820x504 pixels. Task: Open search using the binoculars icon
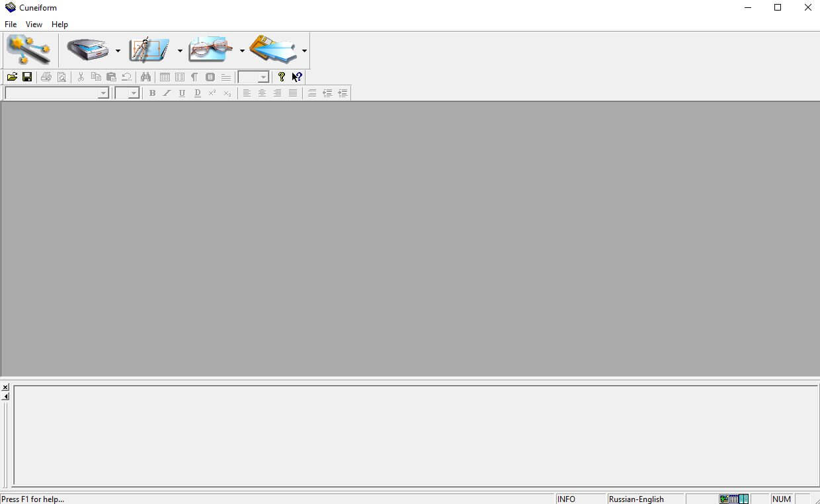click(145, 77)
